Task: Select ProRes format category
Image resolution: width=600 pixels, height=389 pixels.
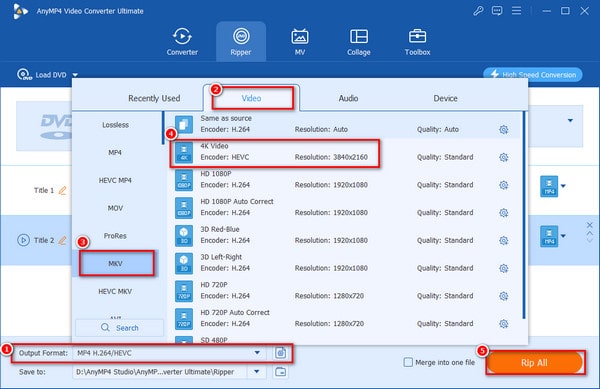Action: (115, 236)
